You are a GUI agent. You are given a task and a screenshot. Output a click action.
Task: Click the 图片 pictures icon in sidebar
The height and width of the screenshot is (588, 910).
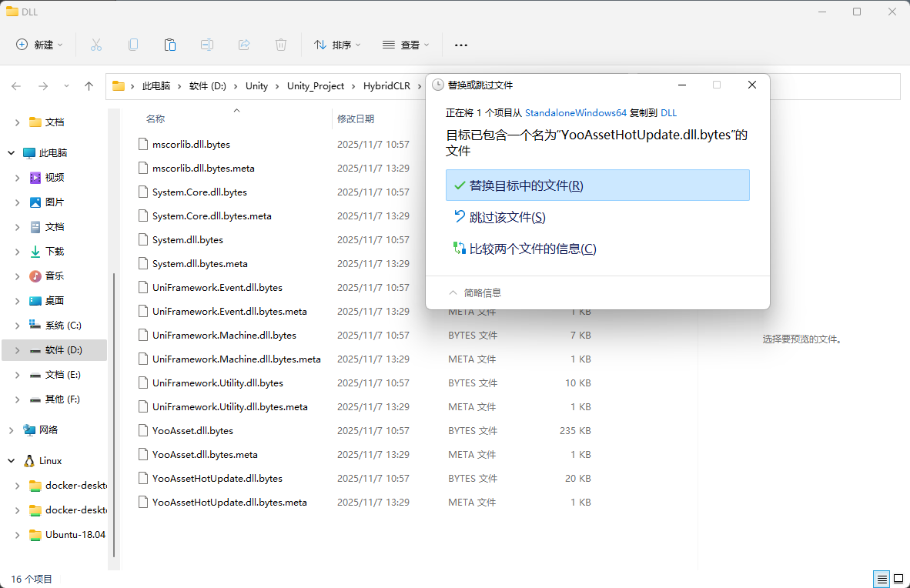[x=35, y=202]
